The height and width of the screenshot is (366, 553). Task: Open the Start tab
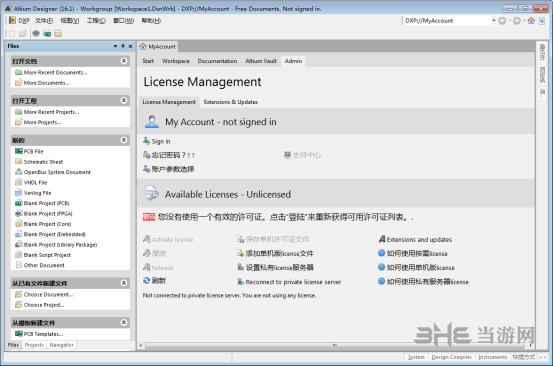148,61
